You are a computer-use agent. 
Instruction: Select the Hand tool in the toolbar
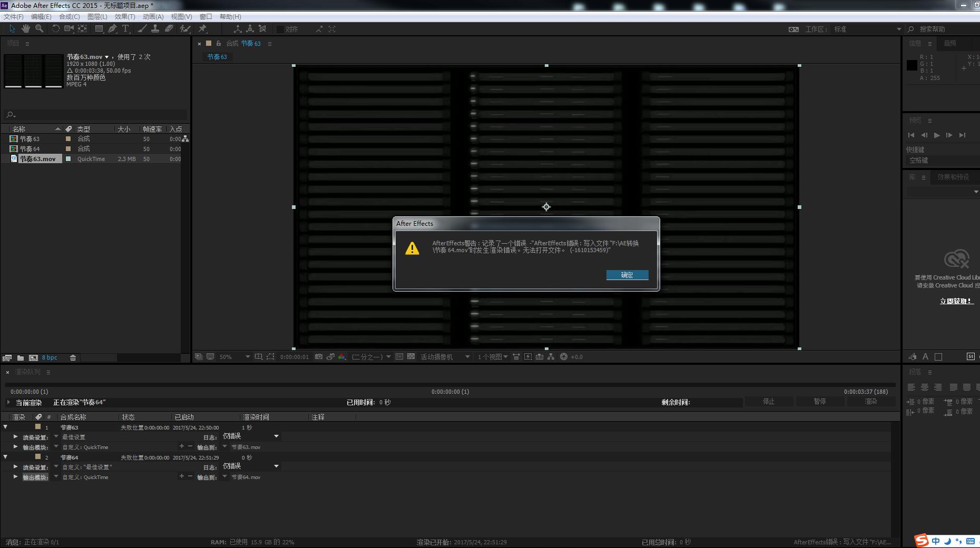coord(25,29)
